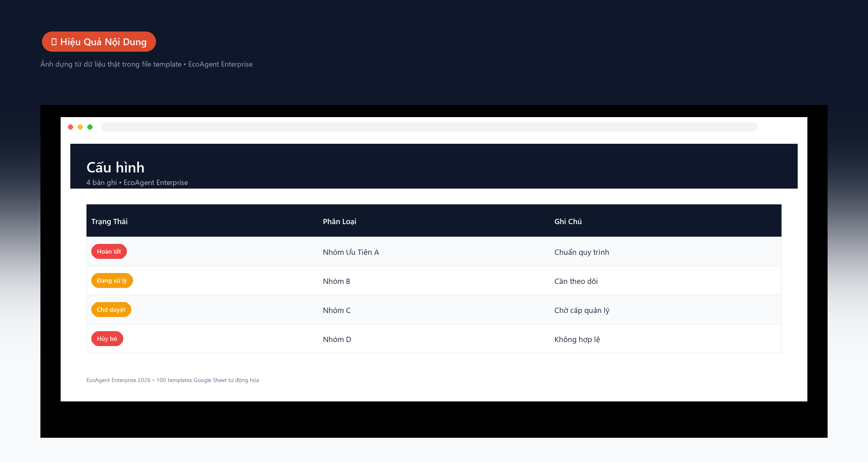This screenshot has width=868, height=462.
Task: Click the red window close dot
Action: point(71,127)
